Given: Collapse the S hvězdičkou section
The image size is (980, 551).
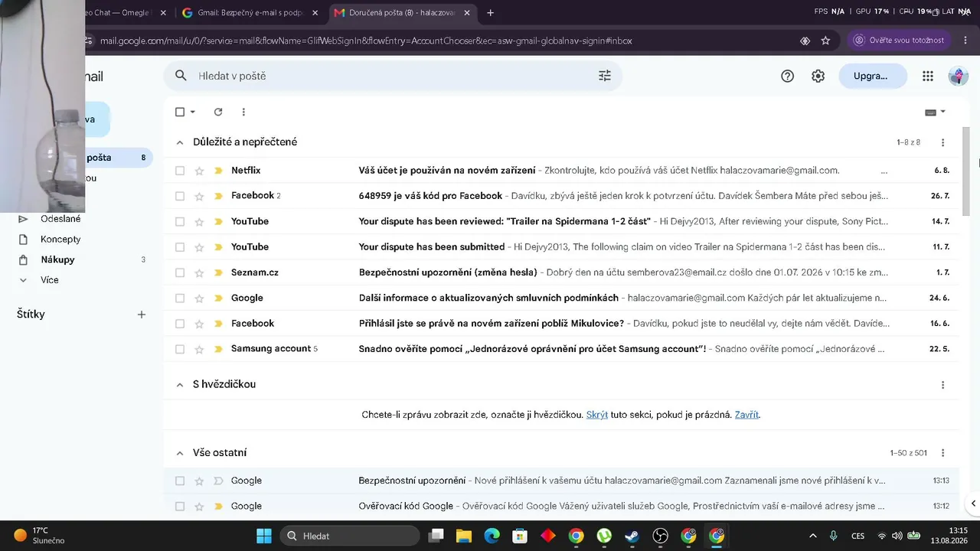Looking at the screenshot, I should tap(180, 385).
